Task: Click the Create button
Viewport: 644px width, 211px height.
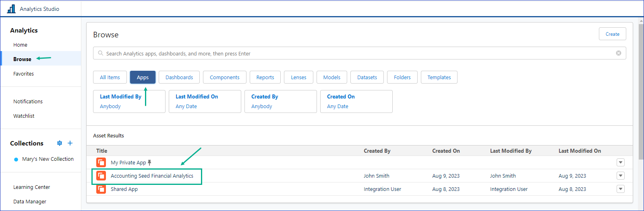Action: tap(613, 34)
